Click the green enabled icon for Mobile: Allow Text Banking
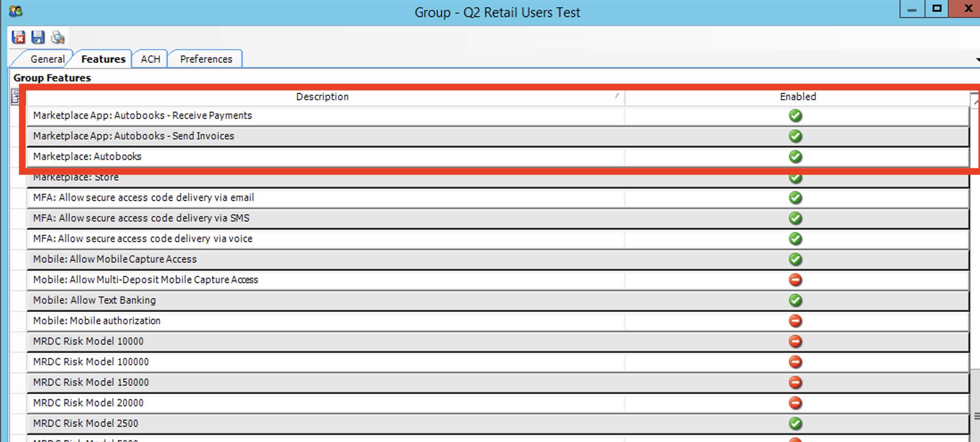 (796, 300)
